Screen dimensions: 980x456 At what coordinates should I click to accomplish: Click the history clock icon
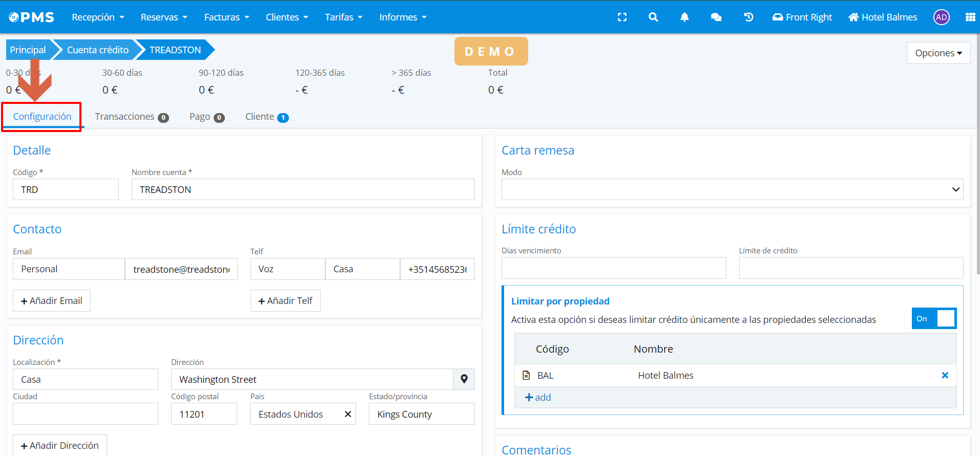coord(748,17)
